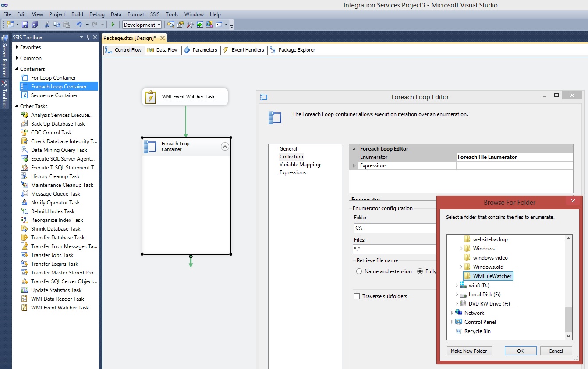Expand the Windows.old folder node
Screen dimensions: 588x369
click(461, 267)
